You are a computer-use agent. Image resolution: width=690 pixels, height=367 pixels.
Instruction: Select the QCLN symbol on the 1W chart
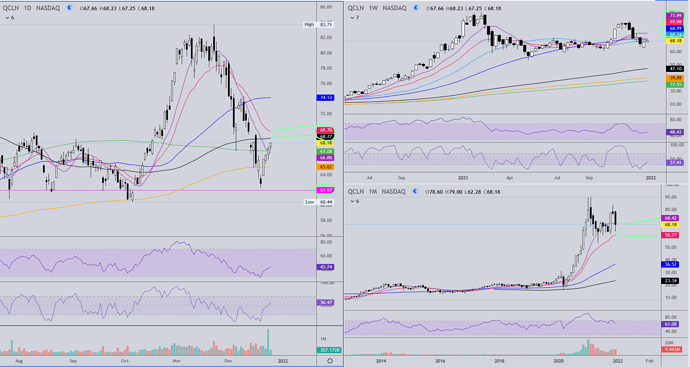pyautogui.click(x=356, y=8)
